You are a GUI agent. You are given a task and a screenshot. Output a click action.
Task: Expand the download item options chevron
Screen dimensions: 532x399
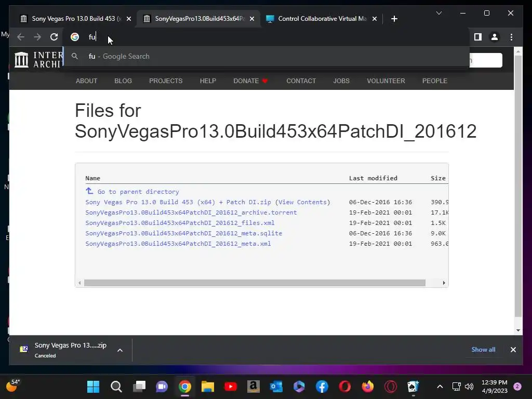120,350
